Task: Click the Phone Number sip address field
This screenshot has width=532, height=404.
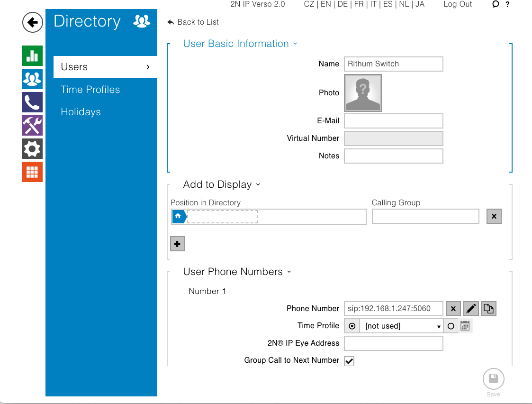Action: pyautogui.click(x=394, y=309)
